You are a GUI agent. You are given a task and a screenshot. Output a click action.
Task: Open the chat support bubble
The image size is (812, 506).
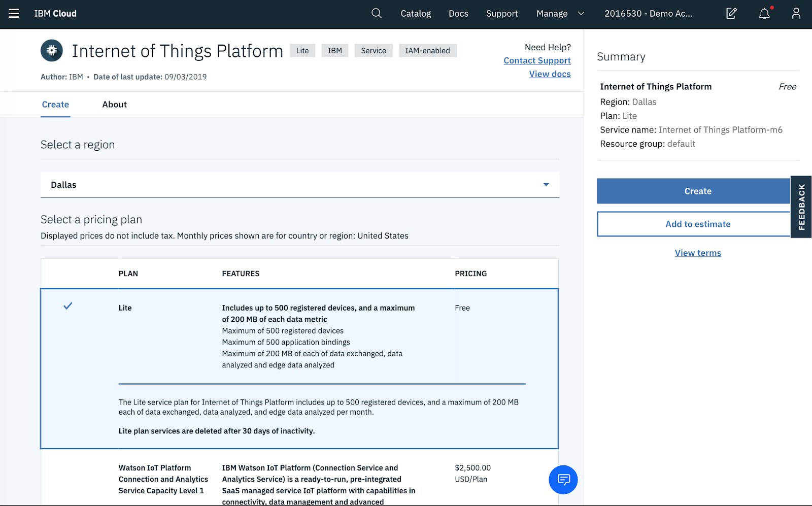[563, 480]
